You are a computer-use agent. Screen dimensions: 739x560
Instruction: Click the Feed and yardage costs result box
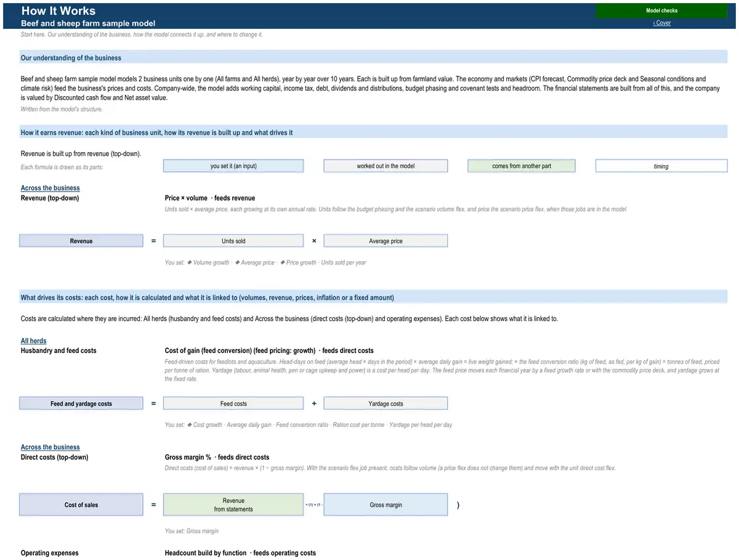pos(81,404)
